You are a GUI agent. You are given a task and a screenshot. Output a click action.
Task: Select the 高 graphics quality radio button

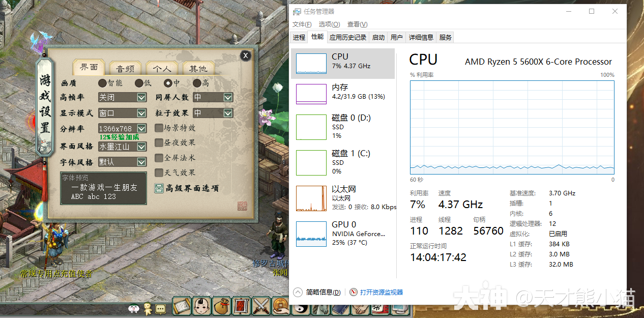click(x=197, y=83)
